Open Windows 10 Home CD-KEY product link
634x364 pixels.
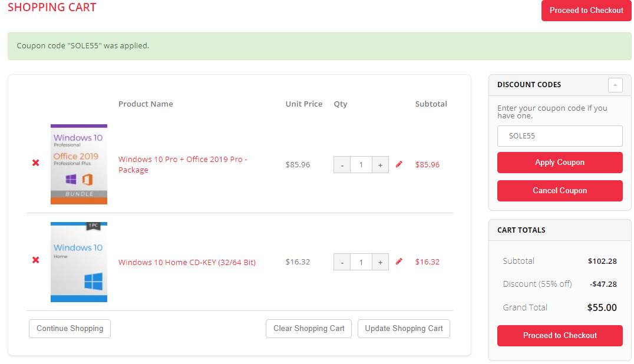tap(187, 262)
